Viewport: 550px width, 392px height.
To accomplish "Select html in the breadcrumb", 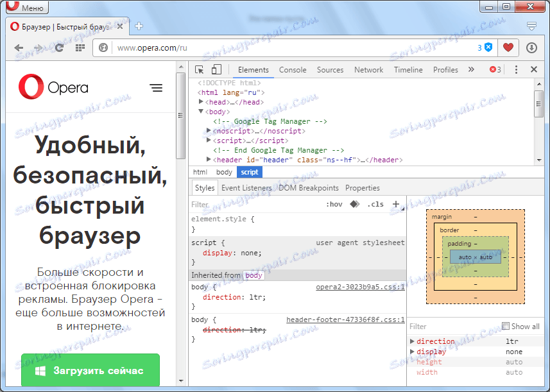I will tap(200, 172).
